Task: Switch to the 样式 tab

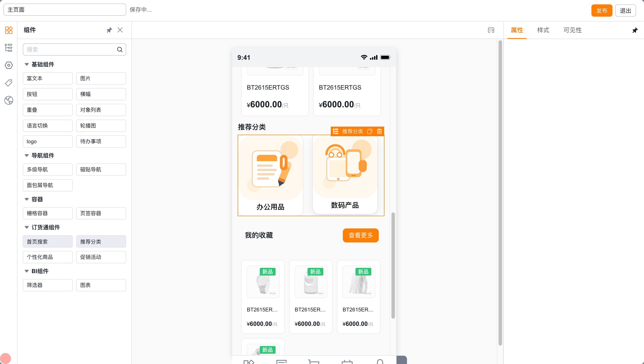Action: (x=543, y=30)
